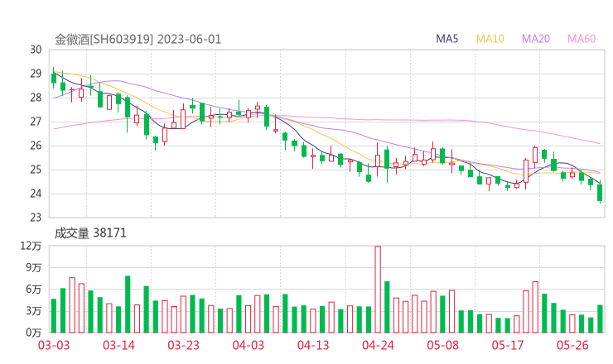The width and height of the screenshot is (613, 364).
Task: Click the MA5 legend label
Action: [446, 39]
